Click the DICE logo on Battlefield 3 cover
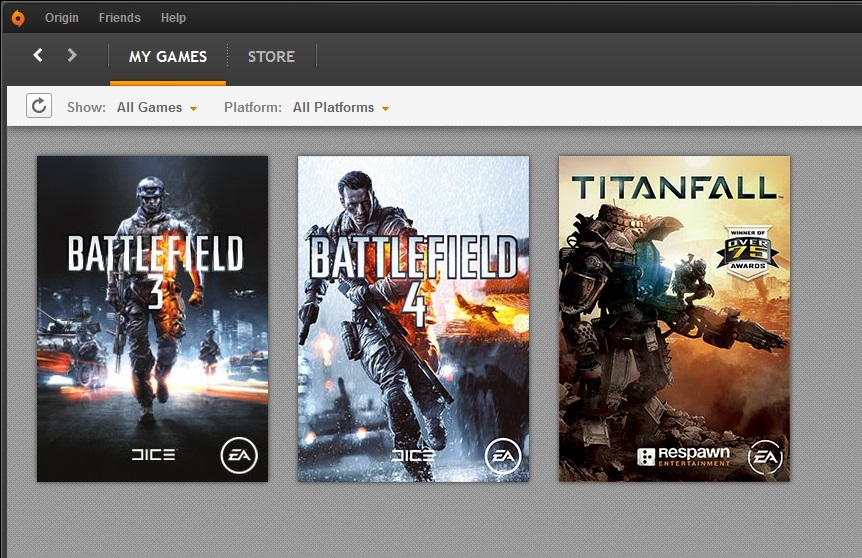 153,455
